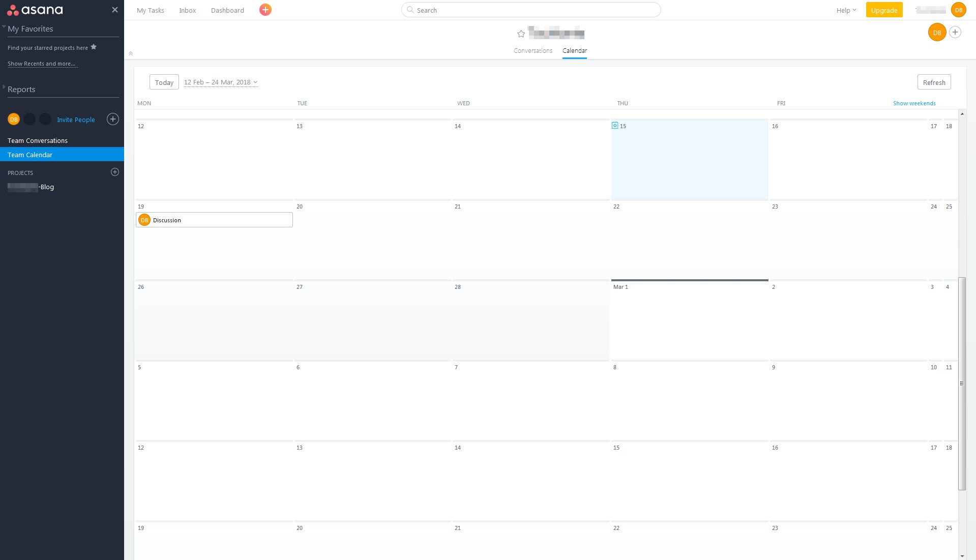976x560 pixels.
Task: Open the Discussion task on the 19th
Action: 214,220
